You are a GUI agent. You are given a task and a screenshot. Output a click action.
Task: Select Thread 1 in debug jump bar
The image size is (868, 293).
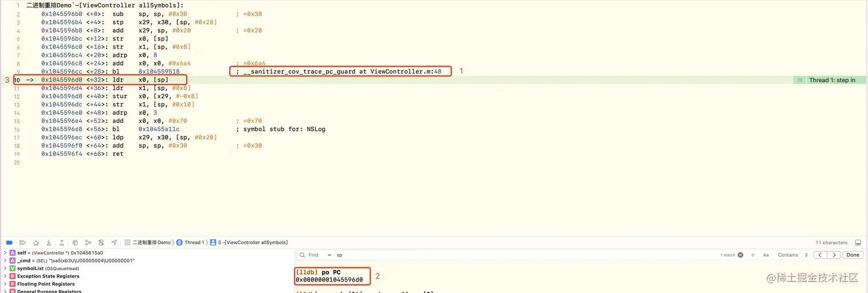pos(191,242)
